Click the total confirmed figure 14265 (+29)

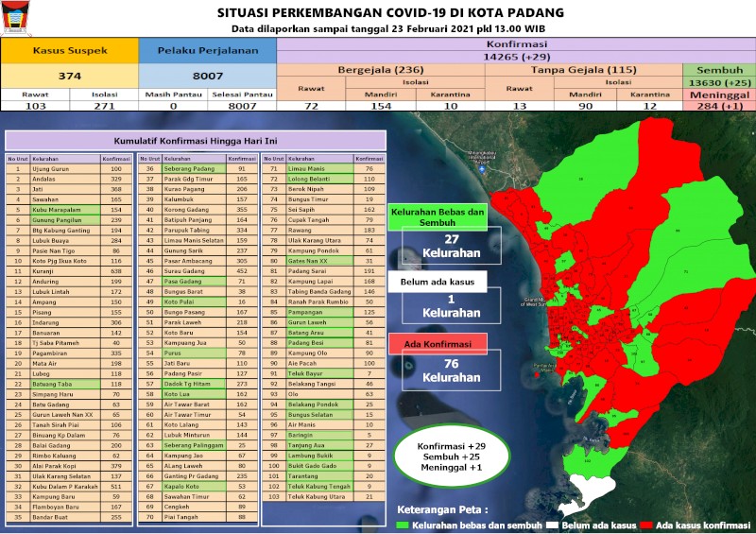pyautogui.click(x=516, y=57)
